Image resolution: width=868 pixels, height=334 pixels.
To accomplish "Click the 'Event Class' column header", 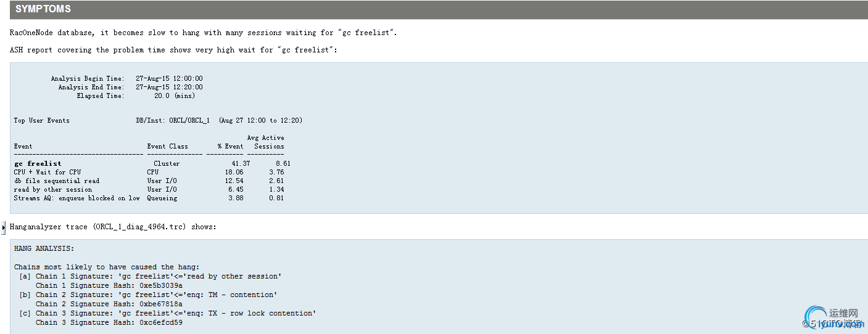I will (x=167, y=146).
